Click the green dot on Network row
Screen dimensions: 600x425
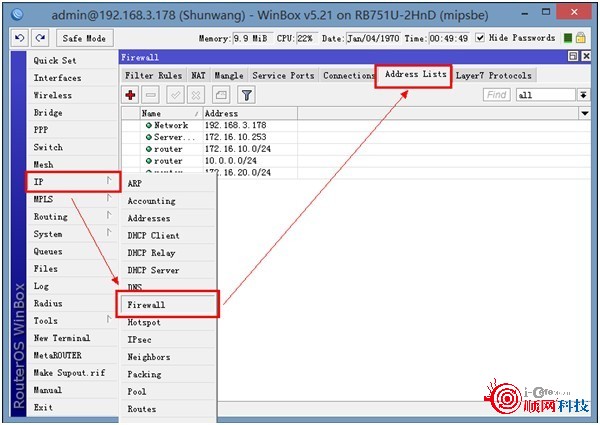click(149, 125)
